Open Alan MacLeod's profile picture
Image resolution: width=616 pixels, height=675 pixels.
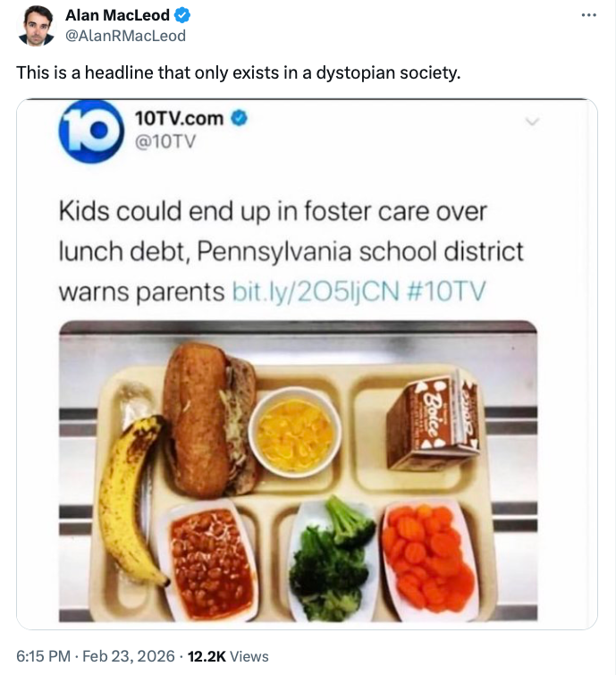(36, 26)
